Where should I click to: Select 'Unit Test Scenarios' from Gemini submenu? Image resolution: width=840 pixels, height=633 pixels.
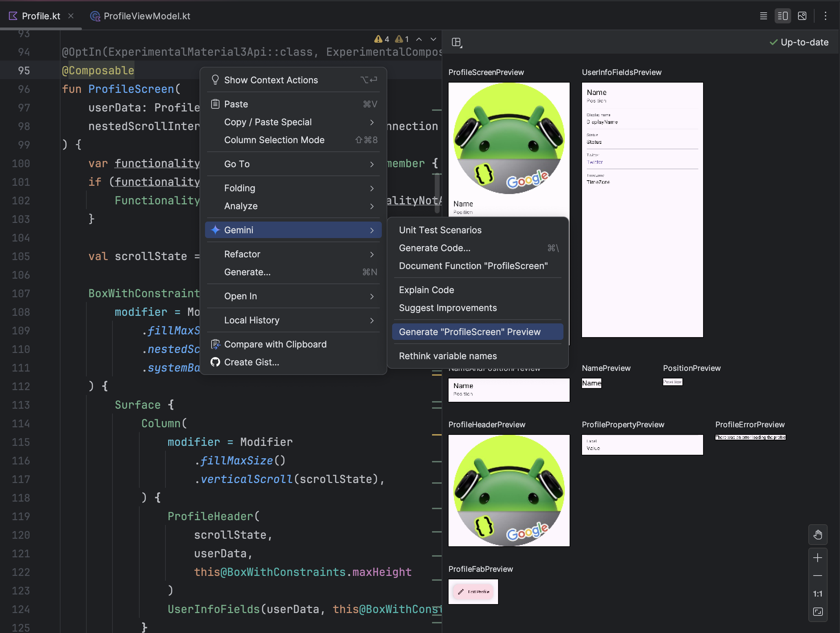[439, 230]
